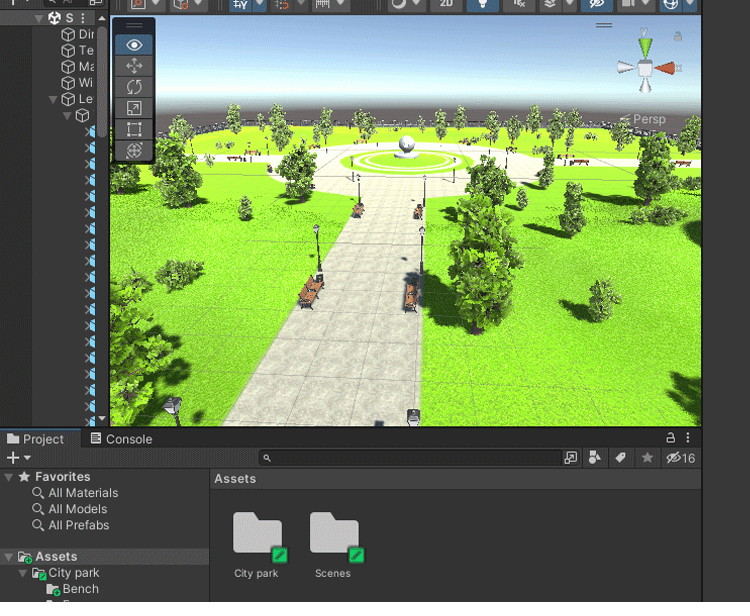Image resolution: width=750 pixels, height=616 pixels.
Task: Collapse the Favorites section
Action: [x=10, y=477]
